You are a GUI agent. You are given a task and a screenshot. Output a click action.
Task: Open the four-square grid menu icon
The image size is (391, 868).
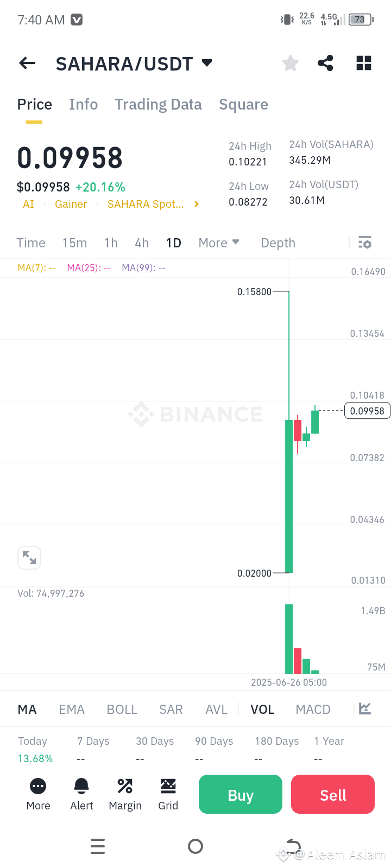pyautogui.click(x=364, y=63)
